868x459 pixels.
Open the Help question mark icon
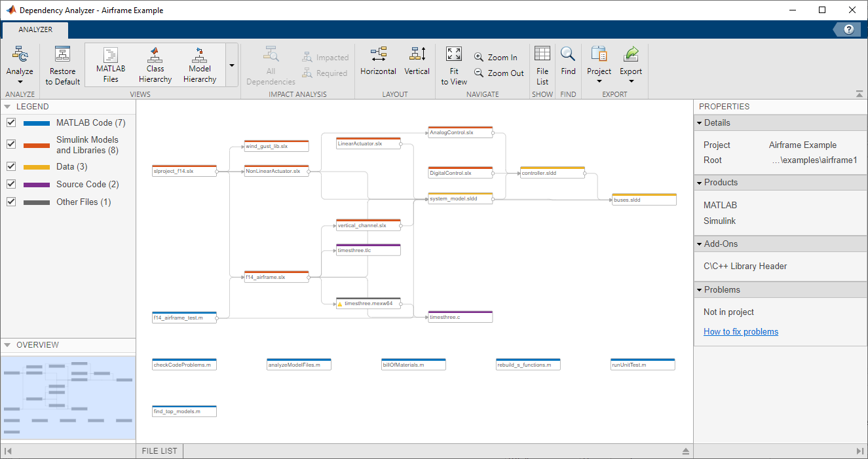(849, 29)
